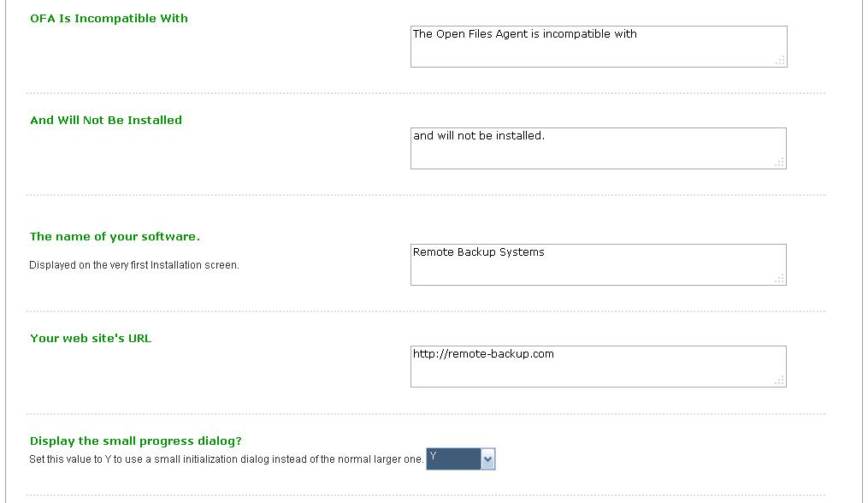
Task: Click the dotted divider above 'The name of your software'
Action: [426, 195]
